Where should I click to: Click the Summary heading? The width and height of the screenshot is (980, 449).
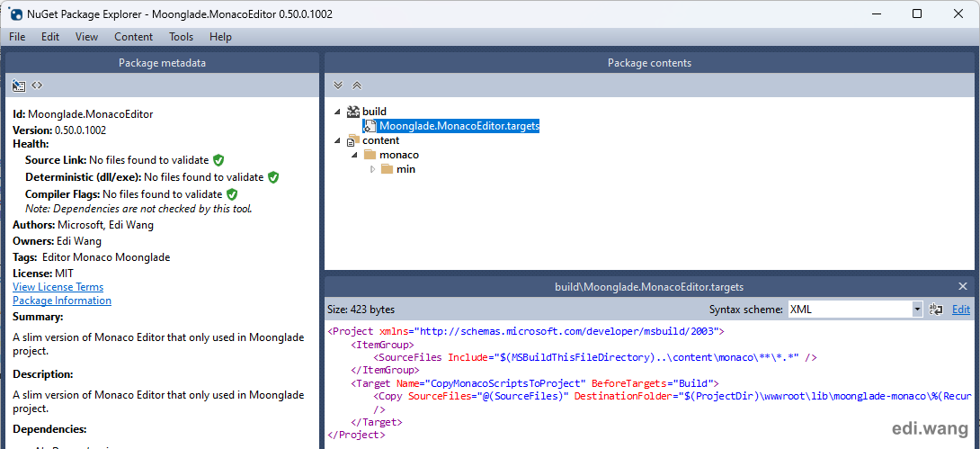click(x=38, y=317)
